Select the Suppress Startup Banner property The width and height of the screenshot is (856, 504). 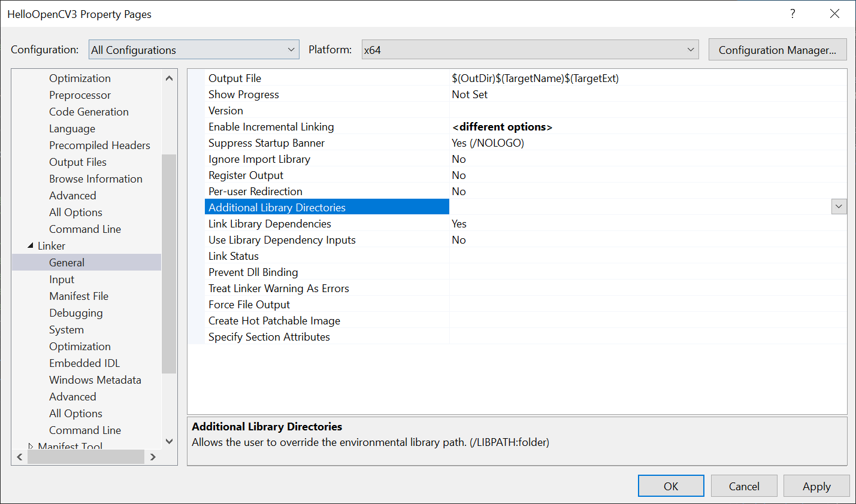[267, 143]
